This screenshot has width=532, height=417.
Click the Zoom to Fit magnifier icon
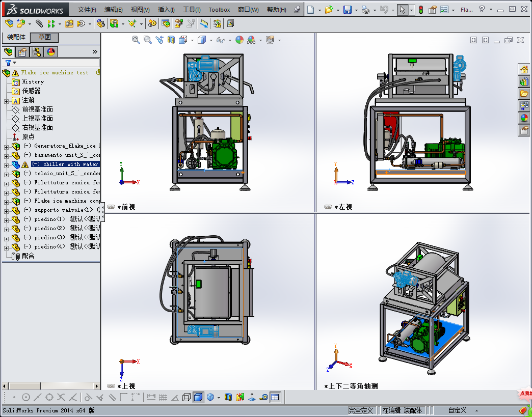[136, 40]
